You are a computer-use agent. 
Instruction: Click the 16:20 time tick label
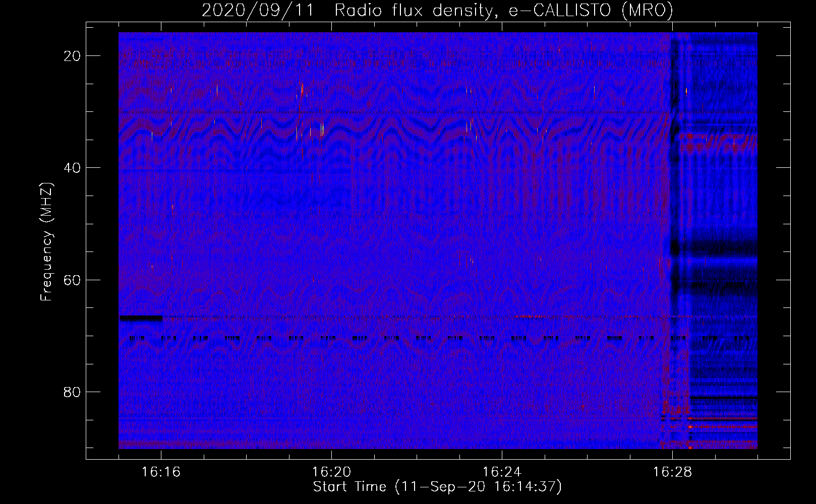coord(331,472)
